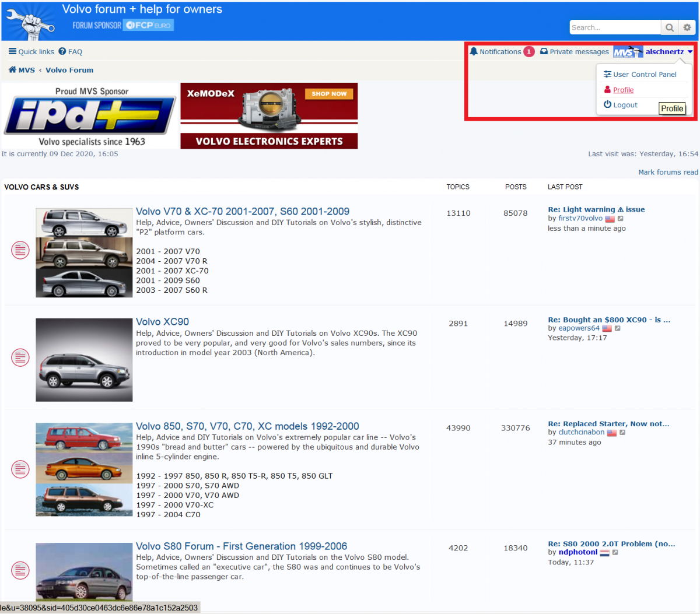The image size is (700, 614).
Task: Click the alschnertz user avatar image
Action: [x=628, y=52]
